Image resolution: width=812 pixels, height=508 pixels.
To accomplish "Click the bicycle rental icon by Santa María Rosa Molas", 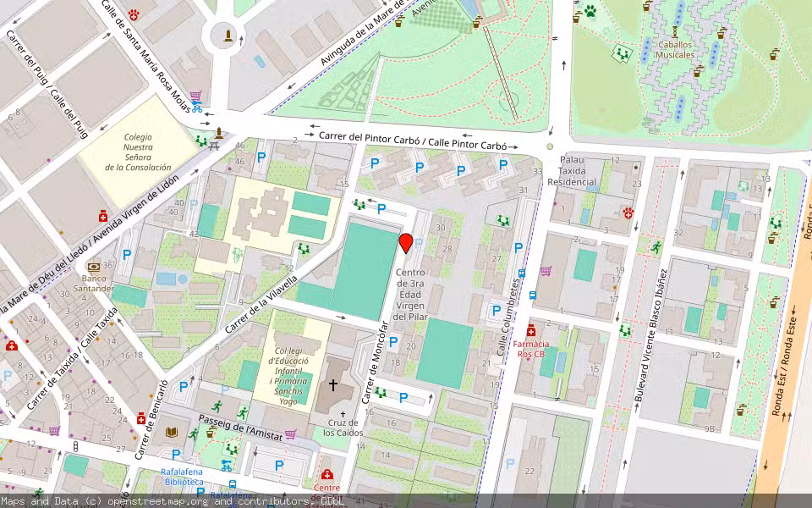I will coord(197,108).
